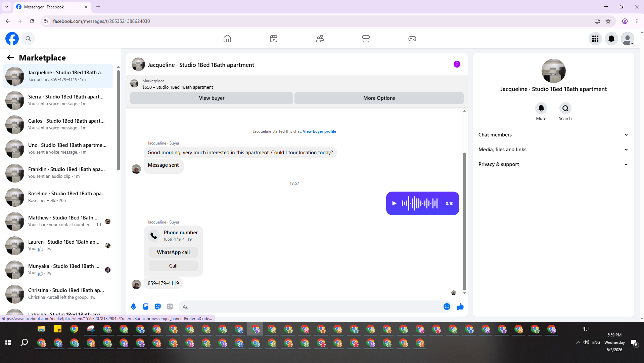Open the Gaming icon in top navigation
This screenshot has height=363, width=644.
(412, 39)
